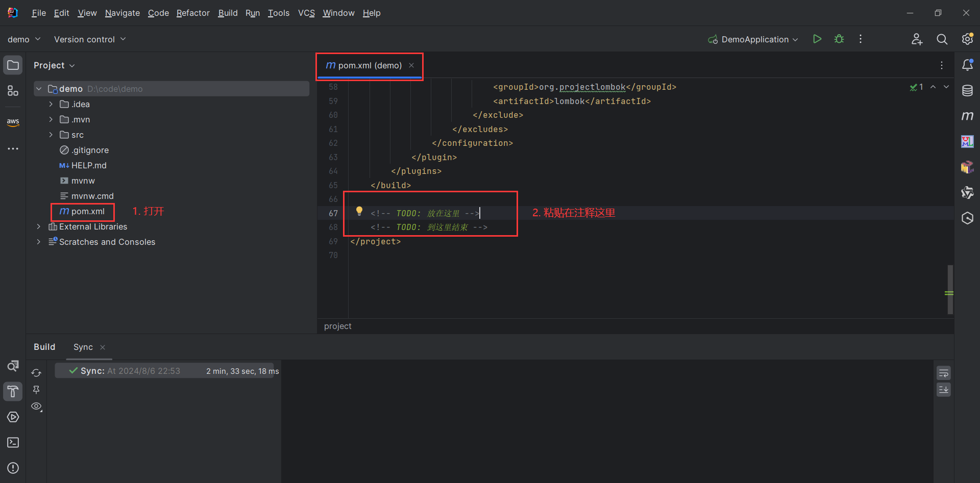Viewport: 980px width, 483px height.
Task: Open the Refactor menu
Action: [193, 13]
